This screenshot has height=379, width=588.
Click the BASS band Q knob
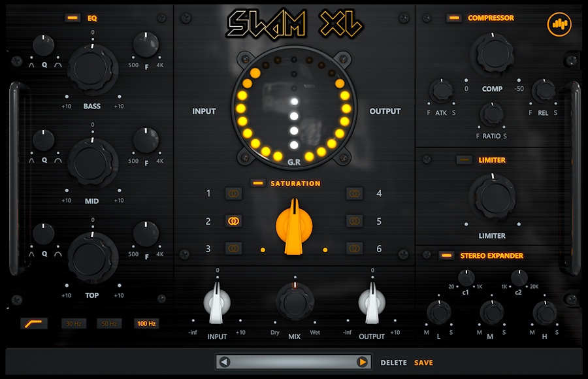coord(44,45)
